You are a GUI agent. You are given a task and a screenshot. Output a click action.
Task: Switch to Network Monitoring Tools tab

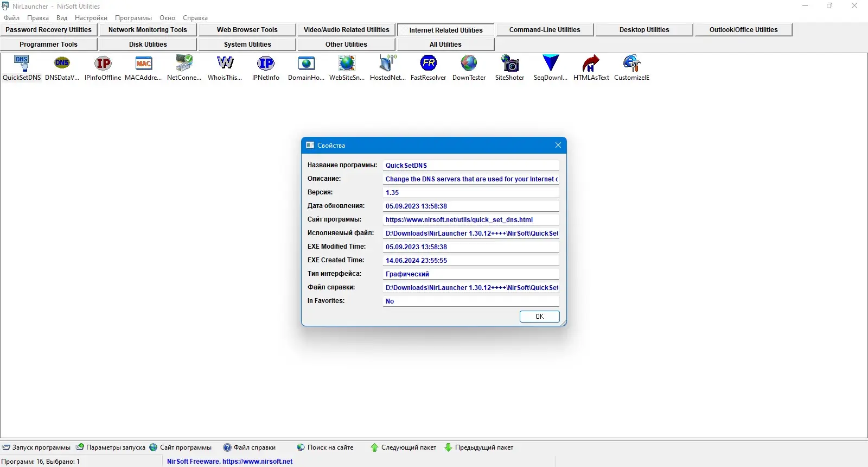148,30
